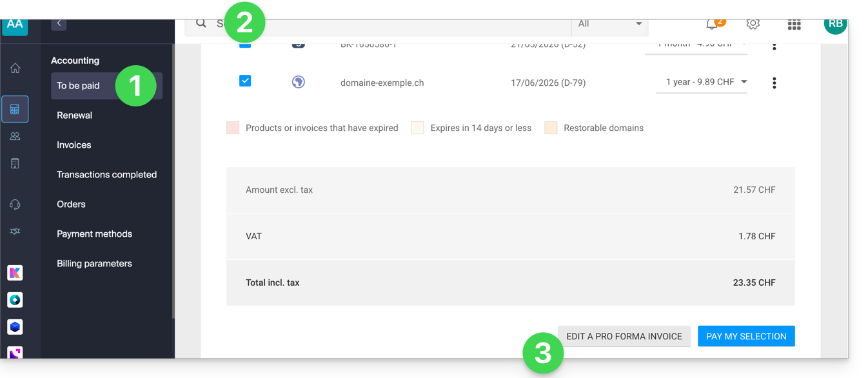Open the settings gear icon in header
Image resolution: width=868 pixels, height=378 pixels.
(x=753, y=25)
